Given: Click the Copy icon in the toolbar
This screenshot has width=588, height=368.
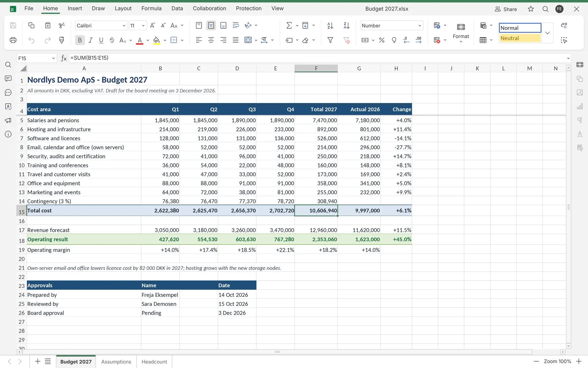Looking at the screenshot, I should click(31, 25).
